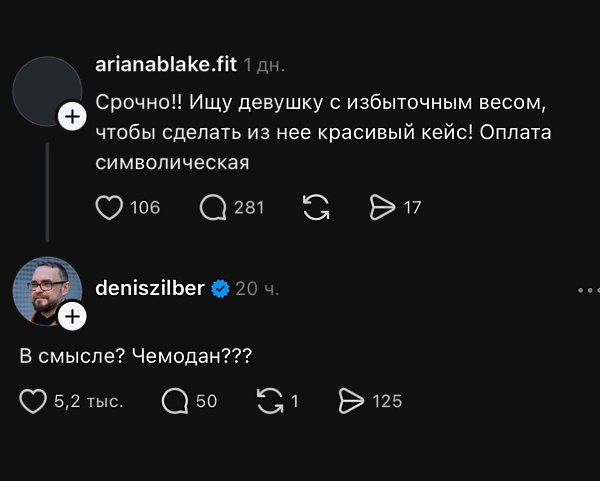View arianablake.fit avatar
Screen dimensions: 600x481
click(x=47, y=91)
